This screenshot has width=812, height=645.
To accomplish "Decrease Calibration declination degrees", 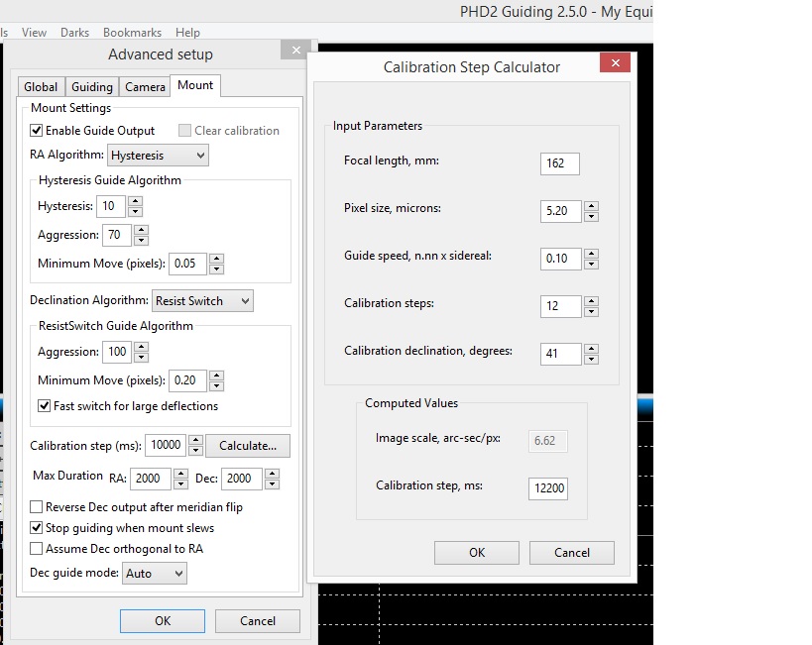I will click(591, 360).
